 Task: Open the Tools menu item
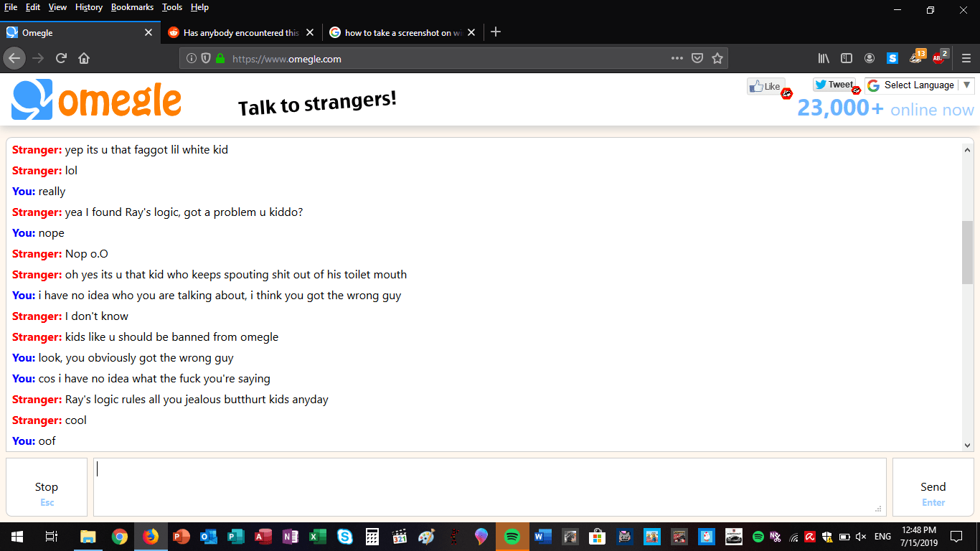(171, 7)
